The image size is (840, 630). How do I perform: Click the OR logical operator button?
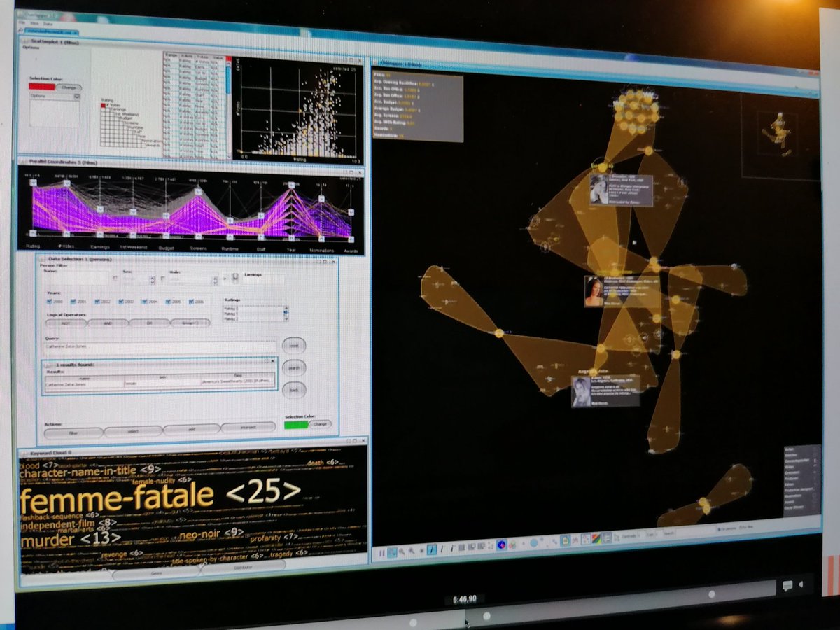[x=149, y=323]
